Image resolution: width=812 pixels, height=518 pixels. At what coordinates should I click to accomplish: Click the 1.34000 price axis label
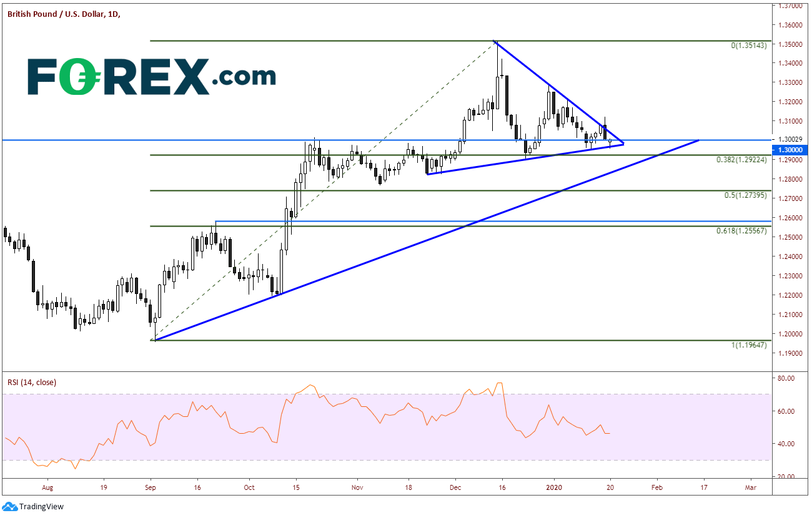pos(790,63)
